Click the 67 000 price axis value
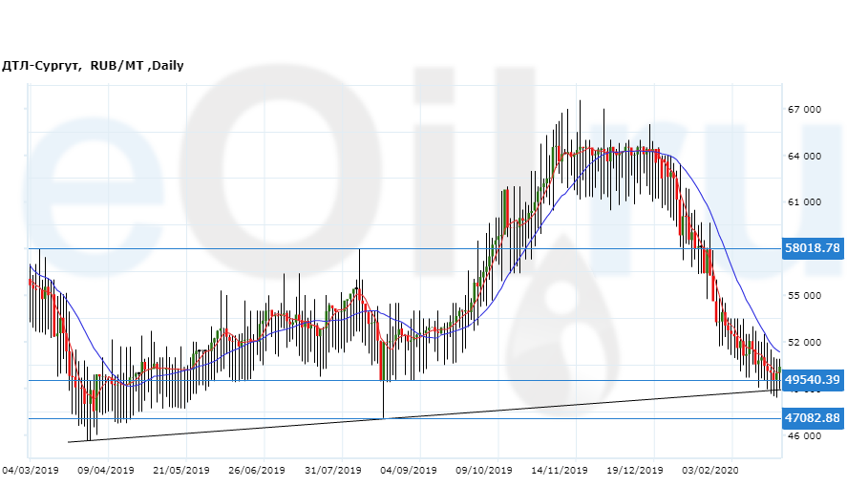This screenshot has width=868, height=486. click(x=804, y=110)
